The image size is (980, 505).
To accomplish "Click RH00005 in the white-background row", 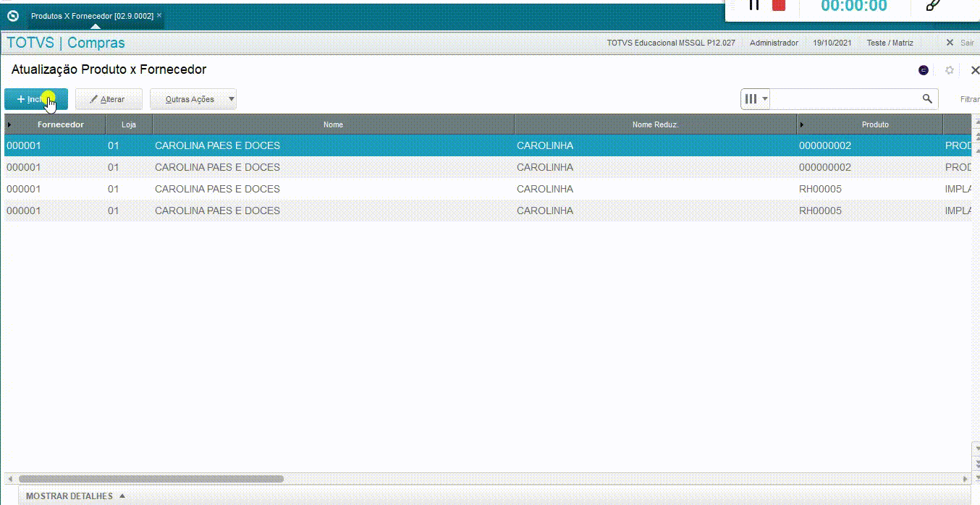I will [x=820, y=189].
